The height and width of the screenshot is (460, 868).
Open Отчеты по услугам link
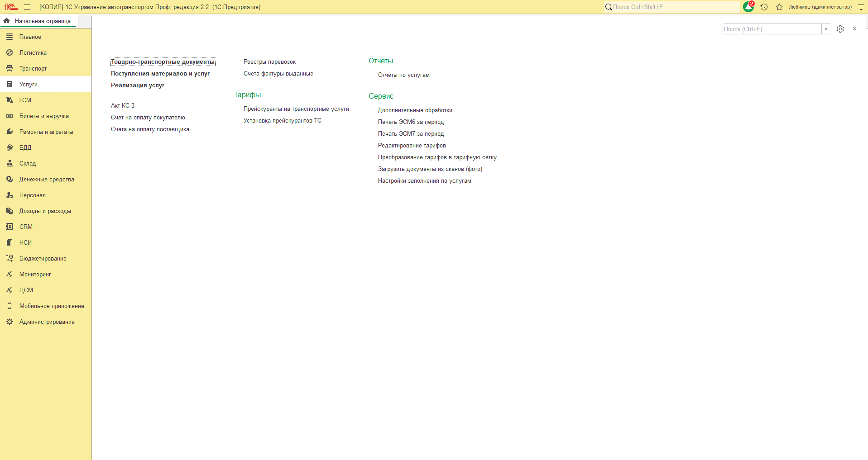[404, 75]
